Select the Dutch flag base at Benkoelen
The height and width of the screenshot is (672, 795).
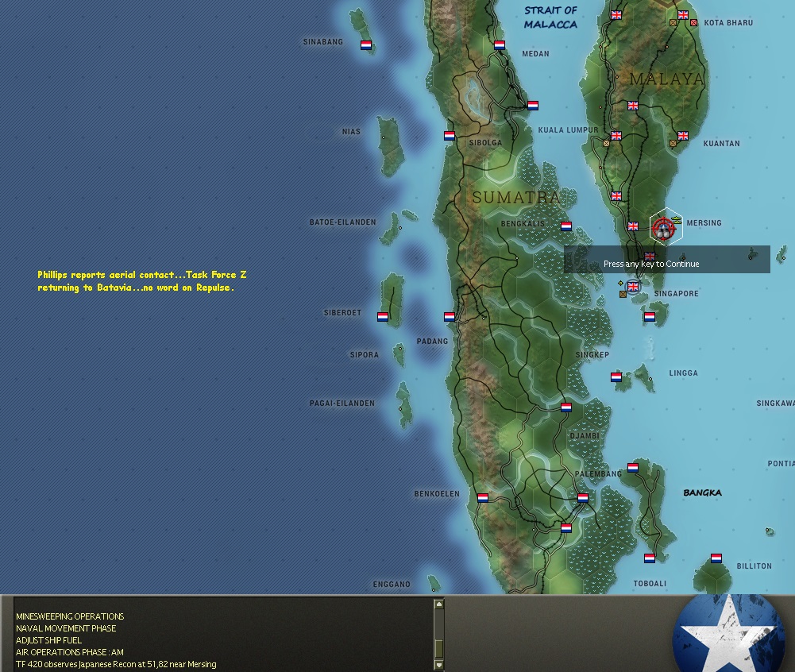point(483,498)
